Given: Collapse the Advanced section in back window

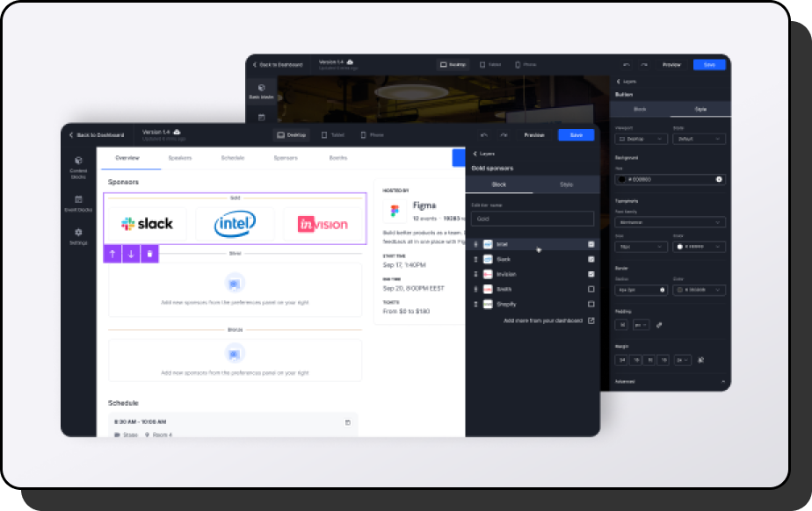Looking at the screenshot, I should point(723,382).
